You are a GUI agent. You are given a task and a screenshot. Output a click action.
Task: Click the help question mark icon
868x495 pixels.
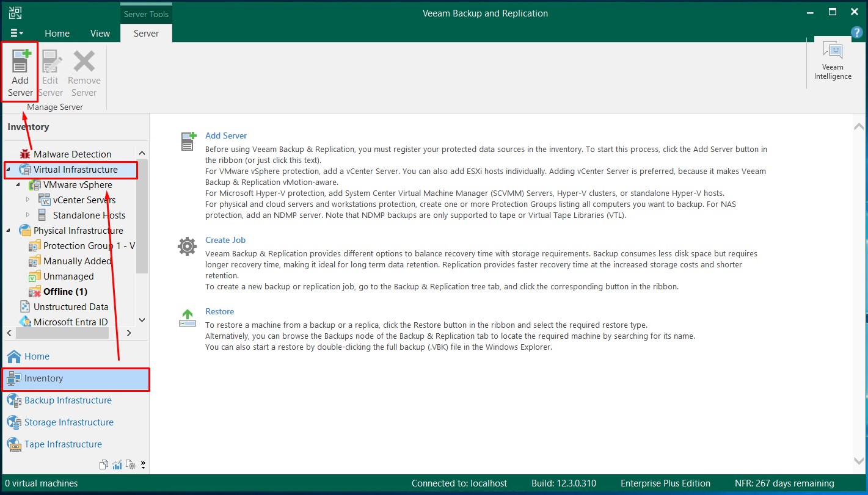point(856,32)
